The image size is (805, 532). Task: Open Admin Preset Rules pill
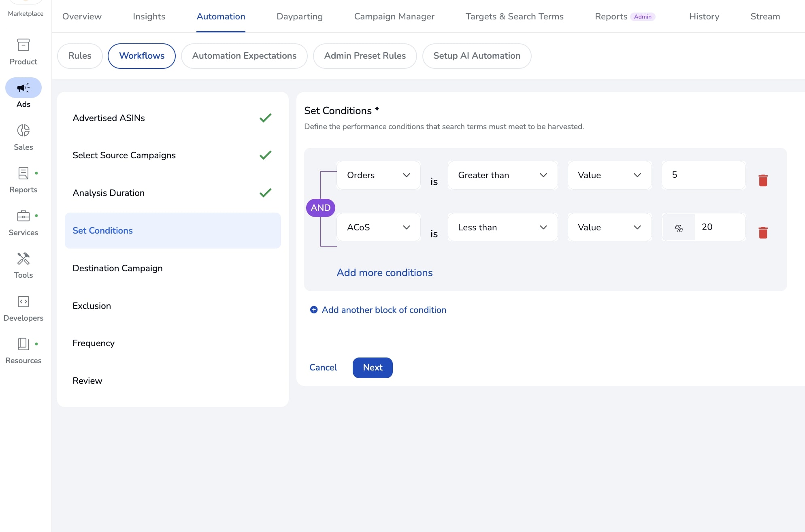click(365, 56)
